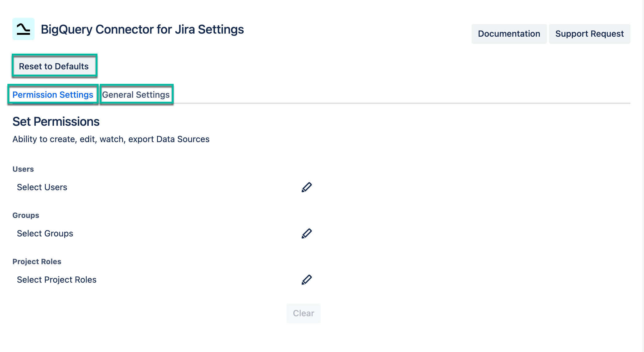Click the pencil edit icon next to Select Users
The image size is (644, 352).
[x=307, y=187]
